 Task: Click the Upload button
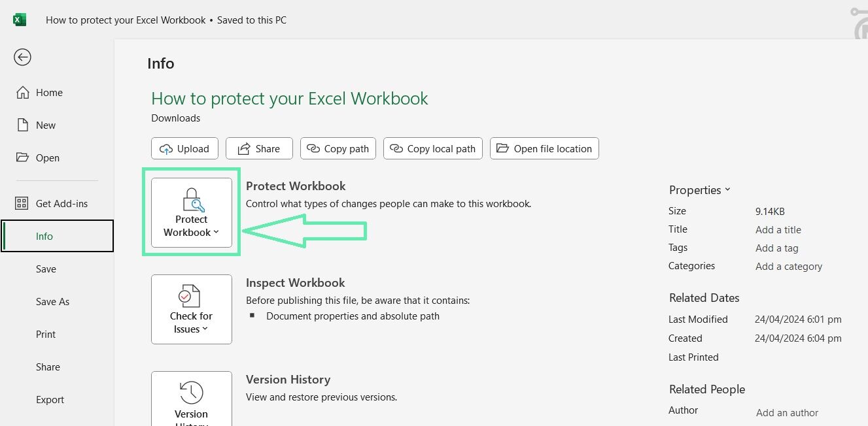184,148
